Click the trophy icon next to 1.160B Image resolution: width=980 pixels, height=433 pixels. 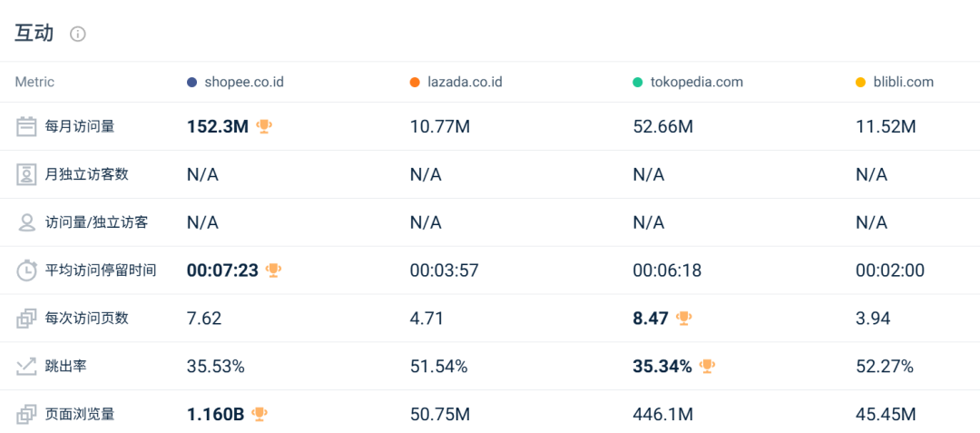coord(260,414)
